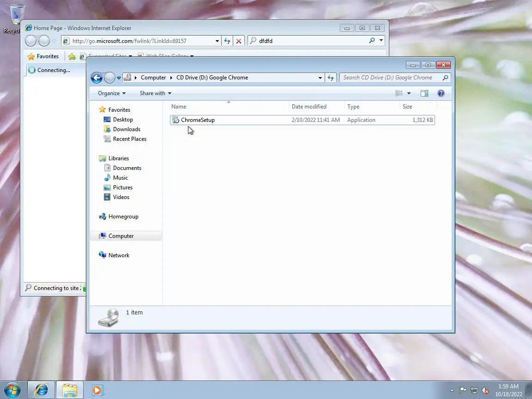Viewport: 532px width, 399px height.
Task: Select Computer in the breadcrumb path
Action: [153, 78]
